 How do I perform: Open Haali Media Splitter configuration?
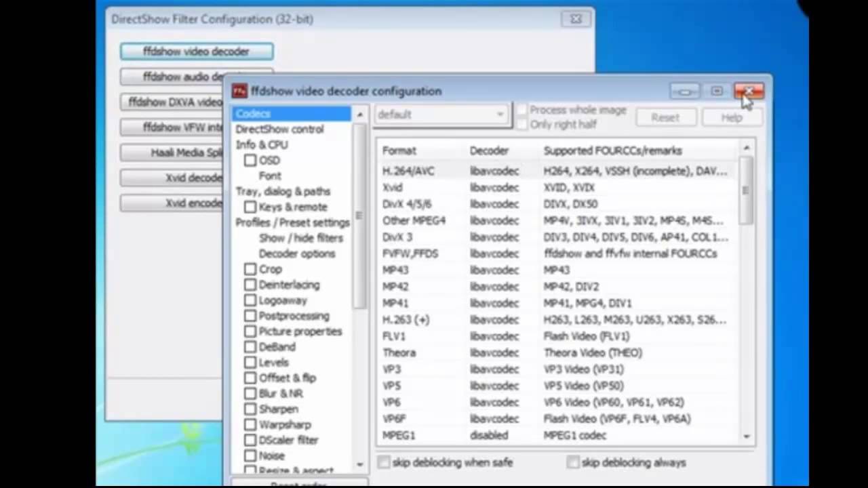pos(172,152)
